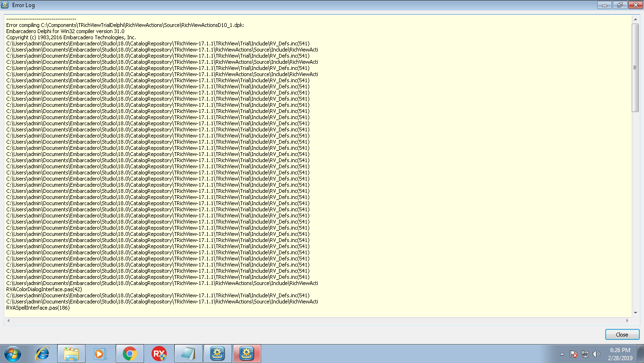The height and width of the screenshot is (363, 644).
Task: Open Windows Media Player from the taskbar
Action: 100,354
